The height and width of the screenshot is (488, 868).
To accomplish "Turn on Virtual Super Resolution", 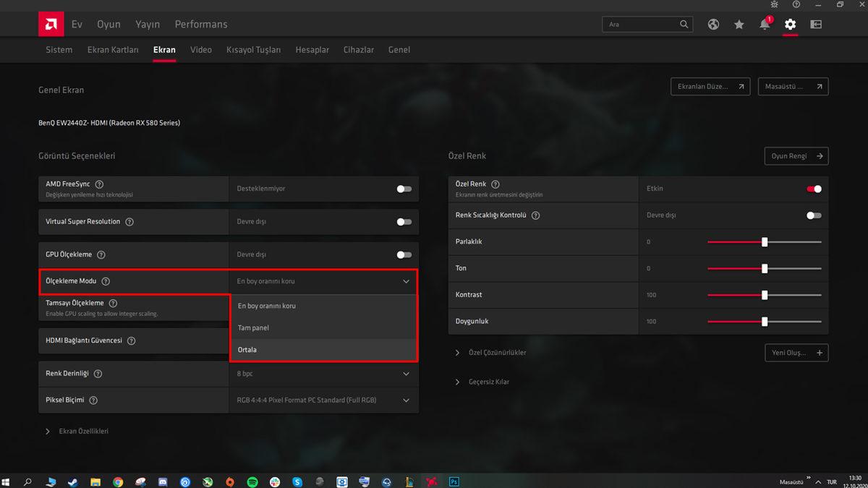I will (x=403, y=222).
